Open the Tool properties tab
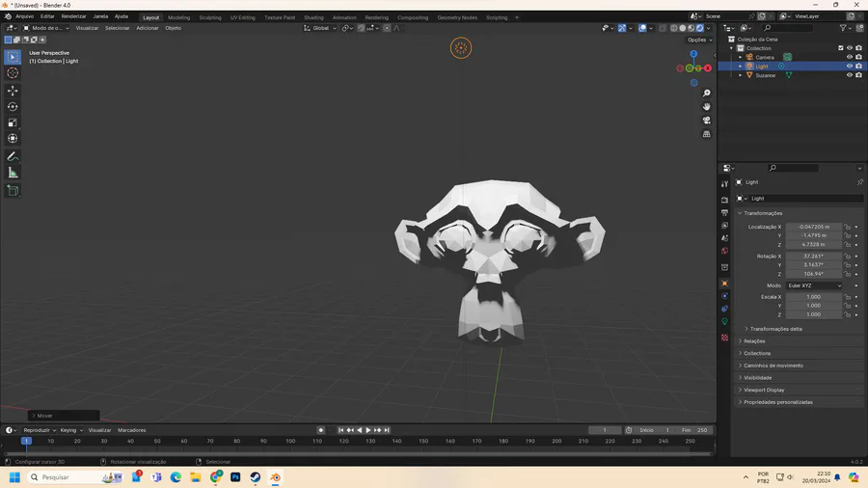This screenshot has height=488, width=868. click(x=724, y=184)
